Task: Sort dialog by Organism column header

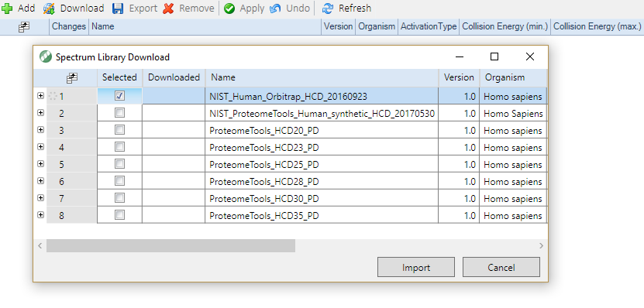Action: pyautogui.click(x=513, y=77)
